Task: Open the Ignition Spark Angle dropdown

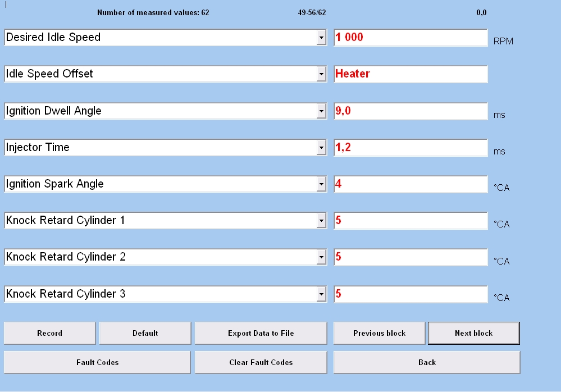Action: tap(321, 184)
